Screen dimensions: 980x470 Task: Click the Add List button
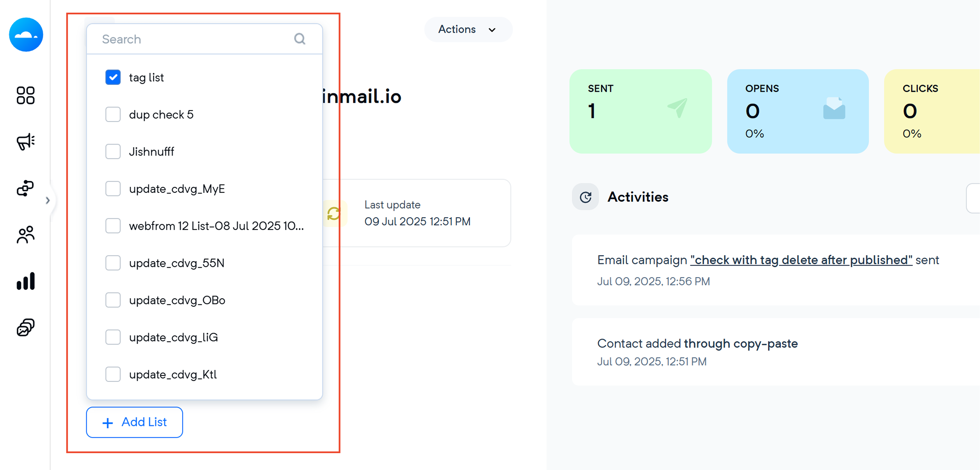(x=134, y=422)
